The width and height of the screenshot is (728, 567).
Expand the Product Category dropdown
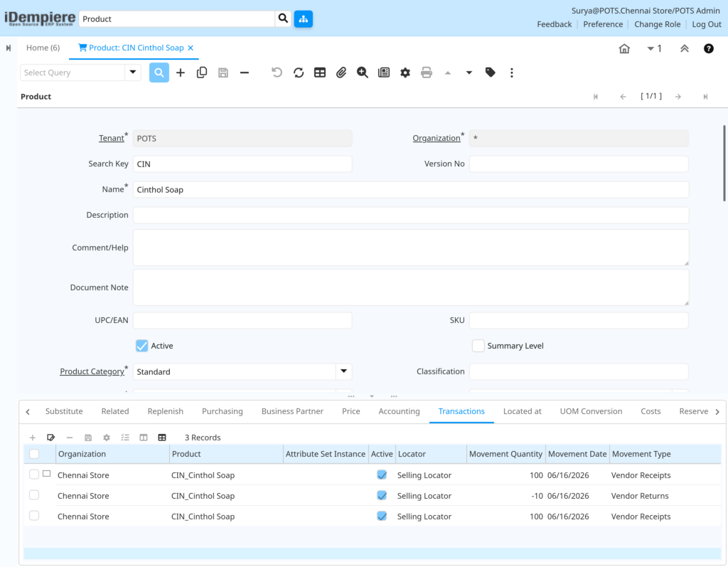pos(343,371)
